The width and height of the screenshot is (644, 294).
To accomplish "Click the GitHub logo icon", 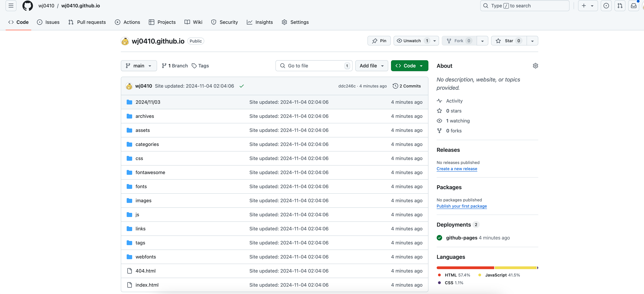I will tap(27, 6).
